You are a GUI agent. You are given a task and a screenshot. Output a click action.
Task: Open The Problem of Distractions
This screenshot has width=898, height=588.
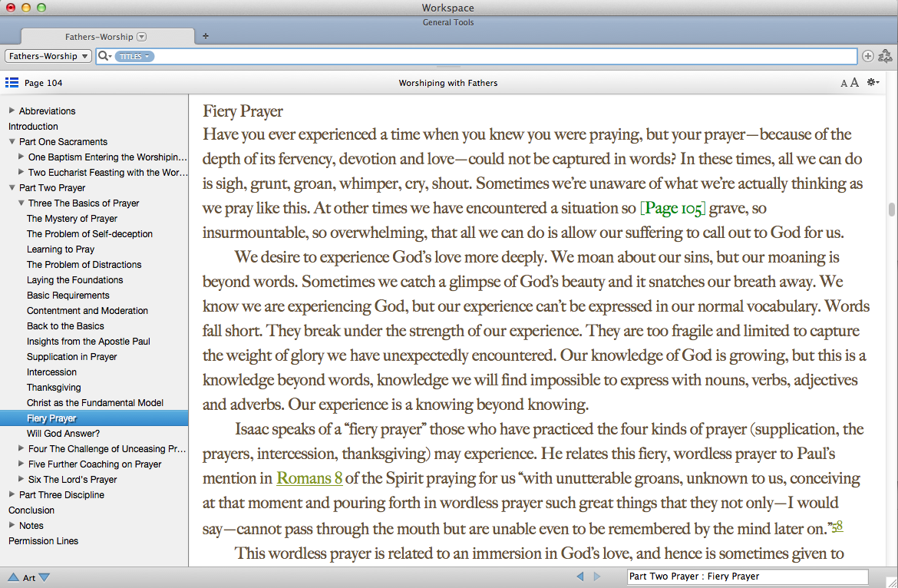(x=84, y=265)
